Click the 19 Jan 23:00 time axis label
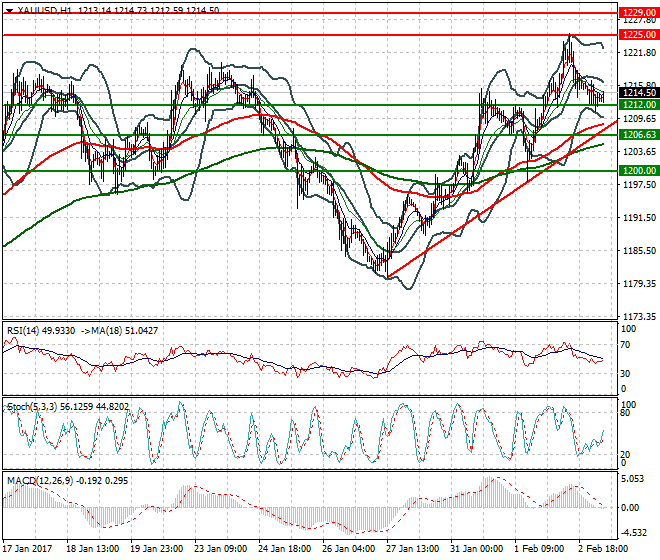This screenshot has height=560, width=660. pyautogui.click(x=157, y=549)
